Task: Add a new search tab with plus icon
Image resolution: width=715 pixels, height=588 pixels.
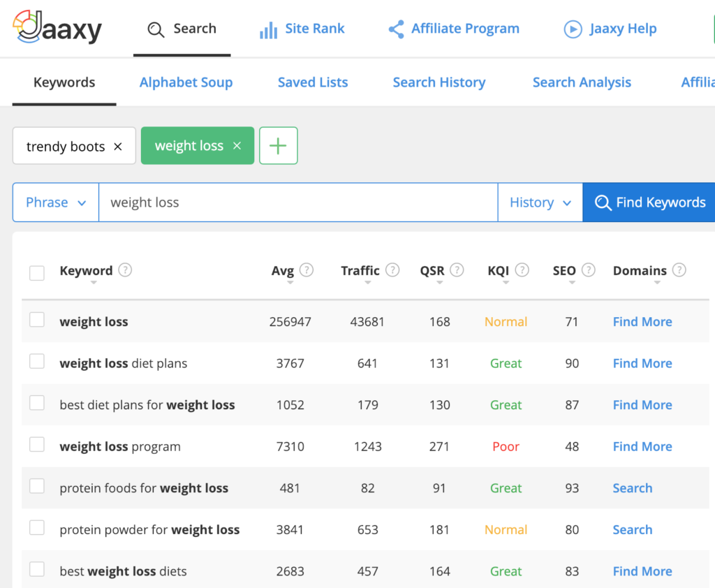Action: [x=278, y=146]
